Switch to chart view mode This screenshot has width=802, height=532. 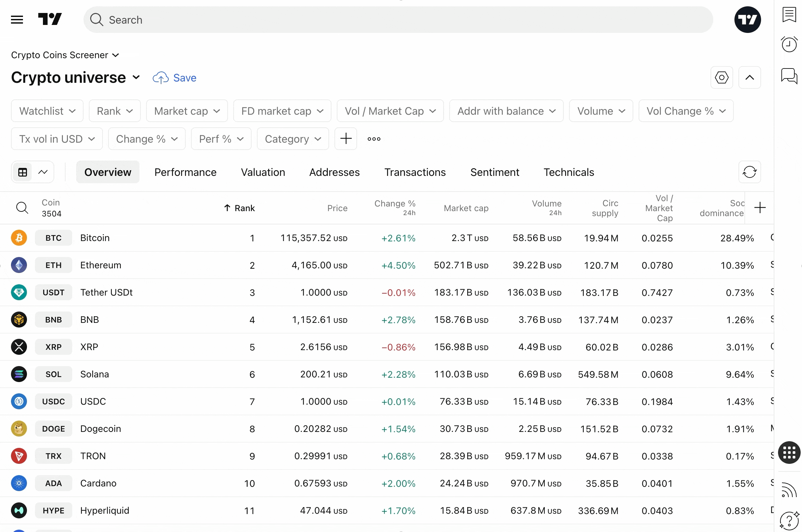(x=43, y=172)
